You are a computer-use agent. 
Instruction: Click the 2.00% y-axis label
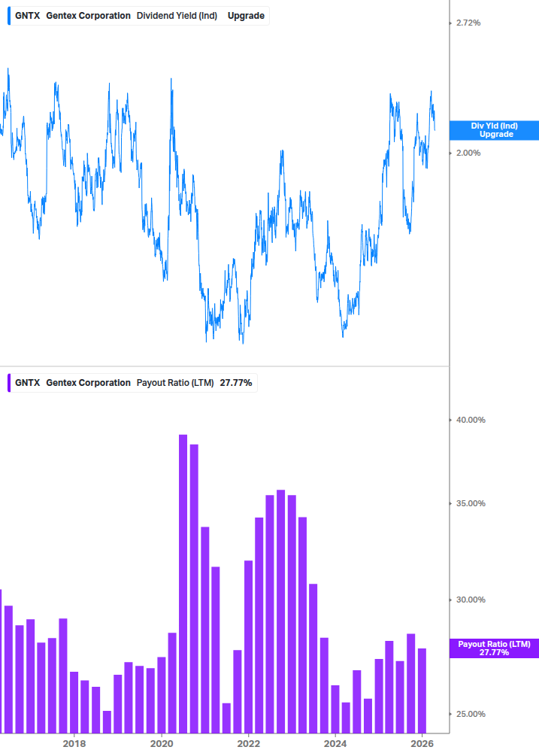click(x=468, y=153)
